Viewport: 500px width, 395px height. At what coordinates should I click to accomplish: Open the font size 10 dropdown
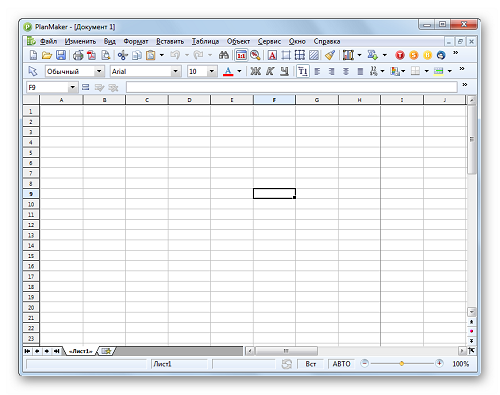[x=211, y=71]
